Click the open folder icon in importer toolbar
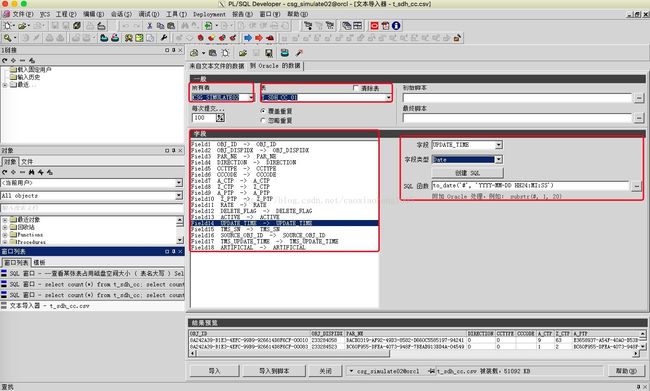Screen dimensions: 650x391 tap(243, 53)
